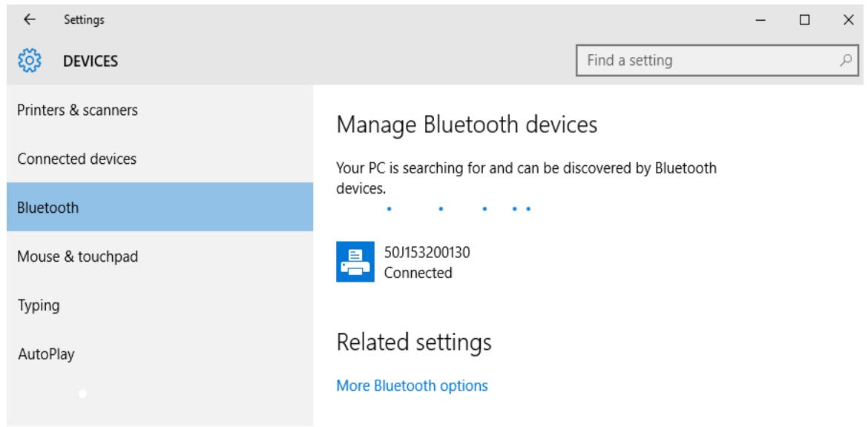Open Connected devices section
Viewport: 868px width, 427px height.
[x=160, y=159]
